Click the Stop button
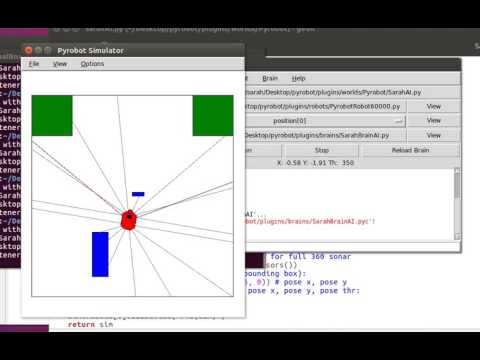The height and width of the screenshot is (360, 480). point(322,150)
